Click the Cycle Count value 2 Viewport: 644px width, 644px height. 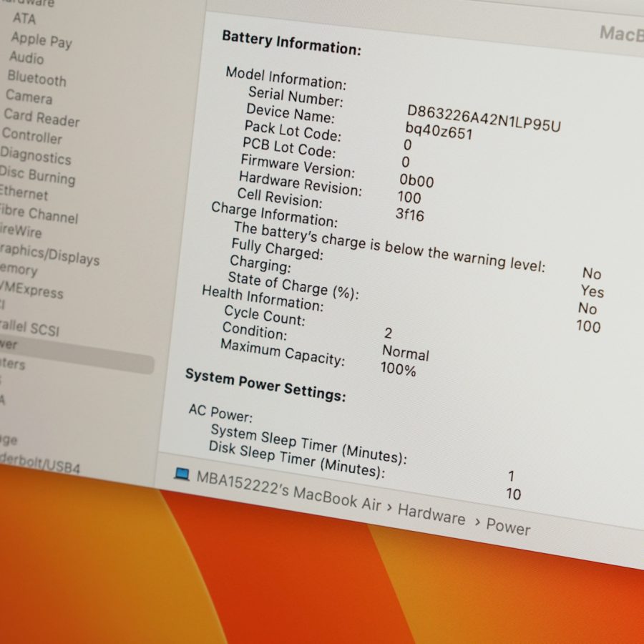coord(388,333)
